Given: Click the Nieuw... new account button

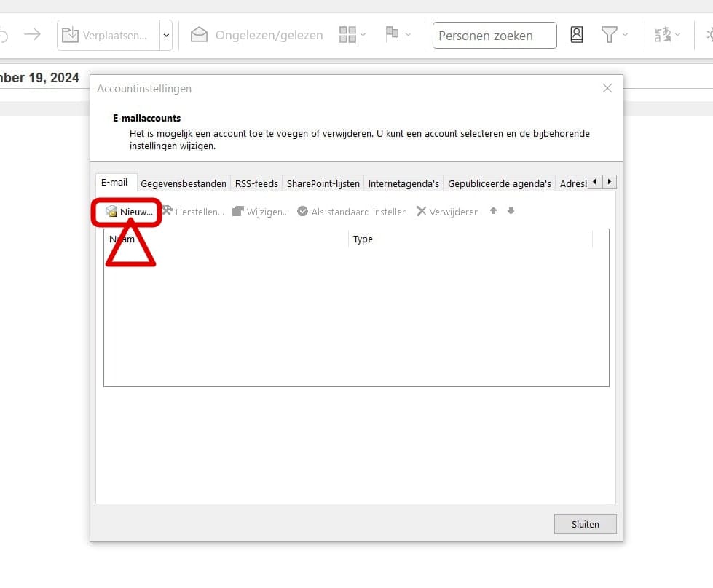Looking at the screenshot, I should [x=129, y=212].
